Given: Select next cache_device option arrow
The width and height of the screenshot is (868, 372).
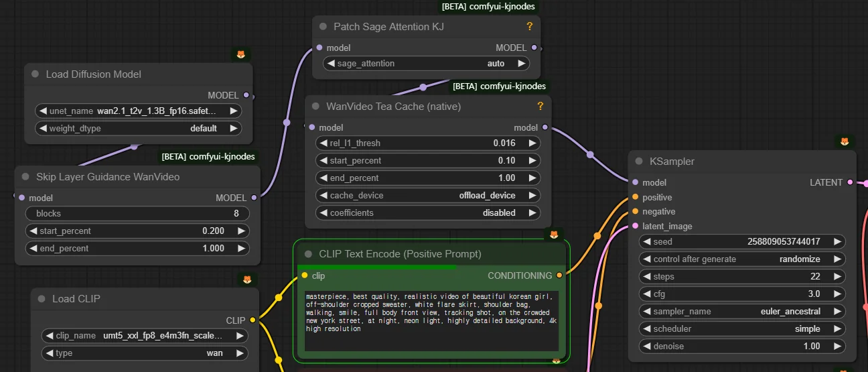Looking at the screenshot, I should click(x=532, y=196).
